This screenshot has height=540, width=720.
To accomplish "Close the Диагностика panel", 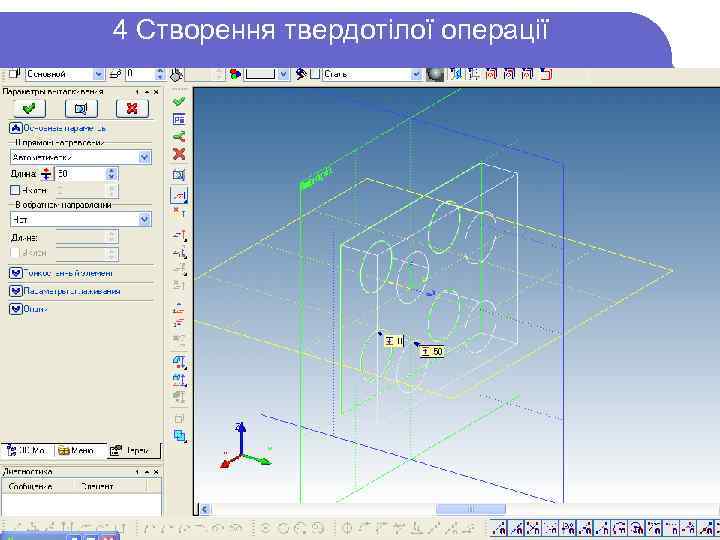I will 156,472.
